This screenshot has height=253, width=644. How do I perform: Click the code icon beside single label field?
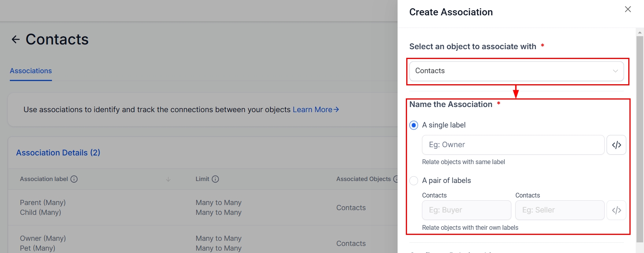coord(616,145)
